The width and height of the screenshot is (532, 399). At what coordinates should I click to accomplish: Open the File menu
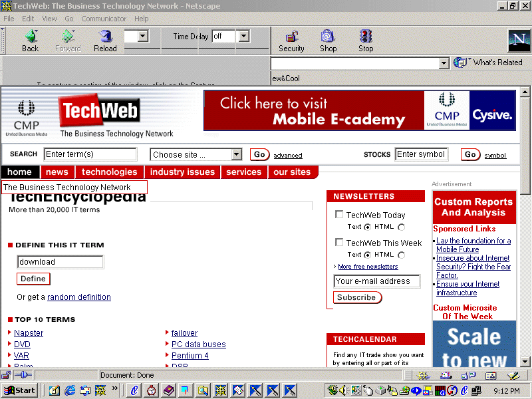click(9, 19)
